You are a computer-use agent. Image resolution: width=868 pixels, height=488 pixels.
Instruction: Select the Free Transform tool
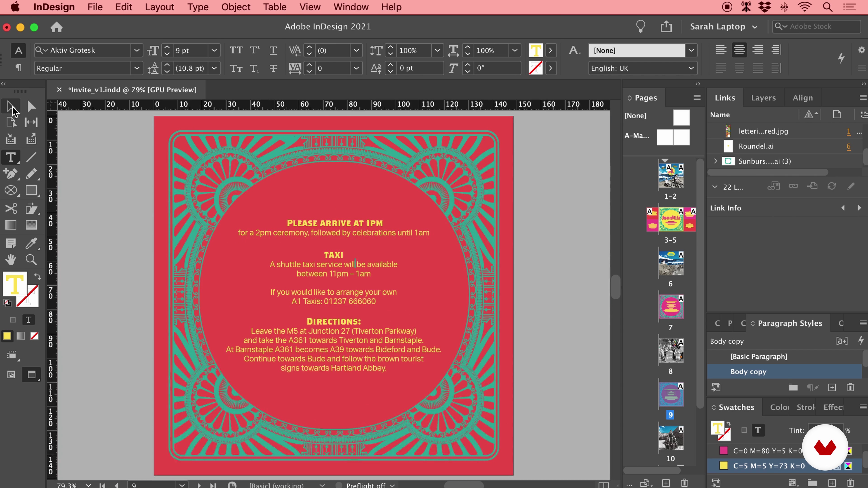point(31,209)
